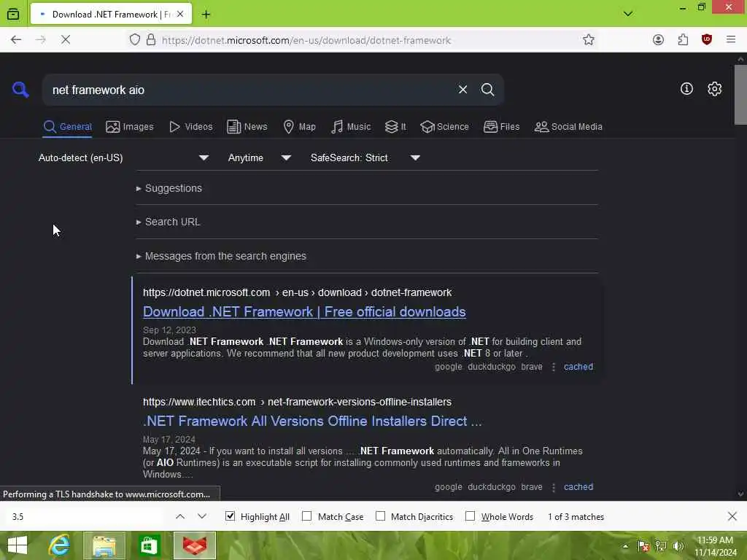Stop loading the page
Image resolution: width=747 pixels, height=560 pixels.
point(66,40)
